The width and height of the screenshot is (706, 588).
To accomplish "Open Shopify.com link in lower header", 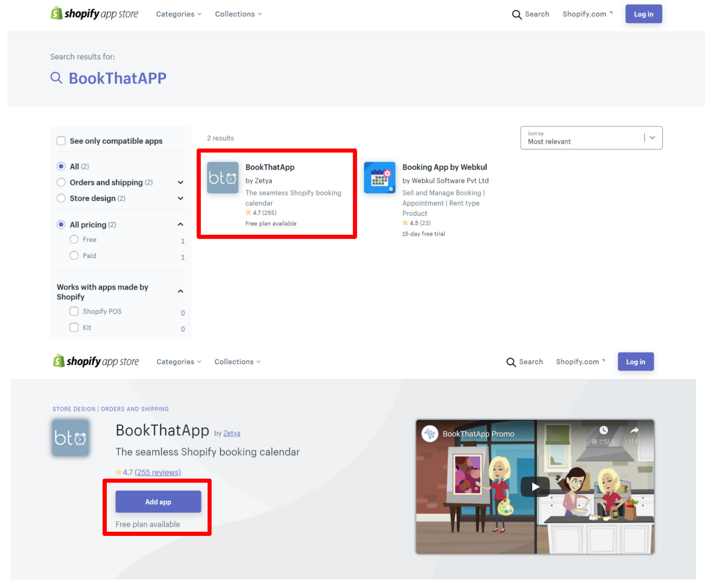I will point(580,362).
